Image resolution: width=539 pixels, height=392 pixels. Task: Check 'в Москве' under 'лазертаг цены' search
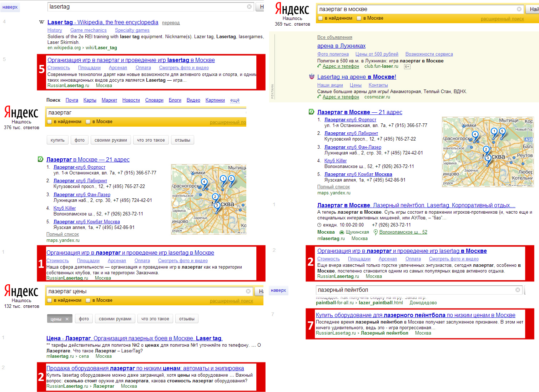88,300
